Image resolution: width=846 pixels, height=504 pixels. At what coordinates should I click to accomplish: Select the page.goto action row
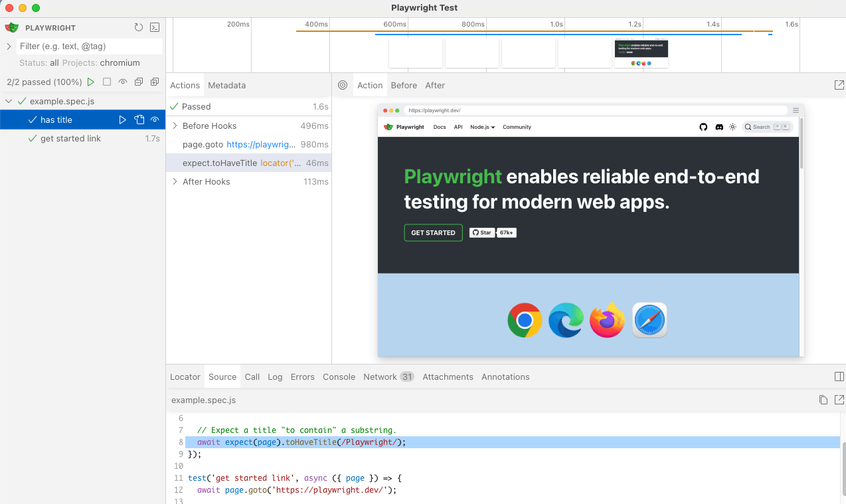click(x=248, y=145)
